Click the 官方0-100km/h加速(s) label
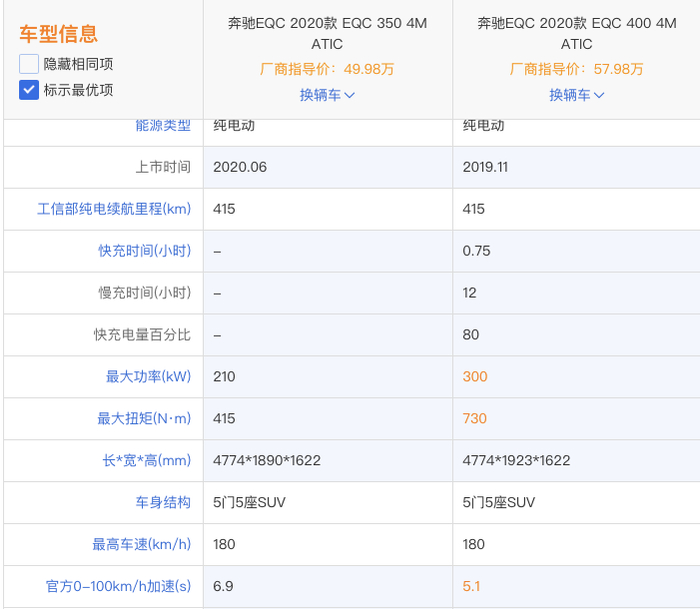Screen dimensions: 700x609 pyautogui.click(x=118, y=587)
